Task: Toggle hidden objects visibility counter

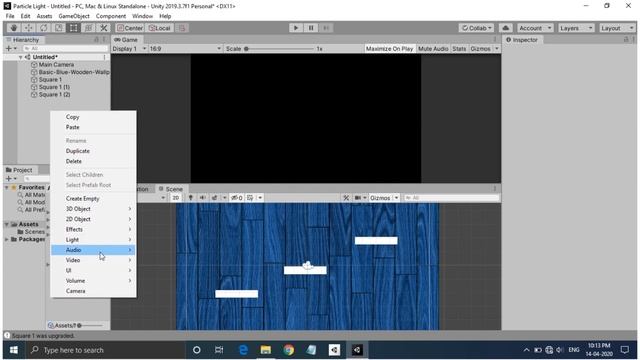Action: [x=237, y=198]
